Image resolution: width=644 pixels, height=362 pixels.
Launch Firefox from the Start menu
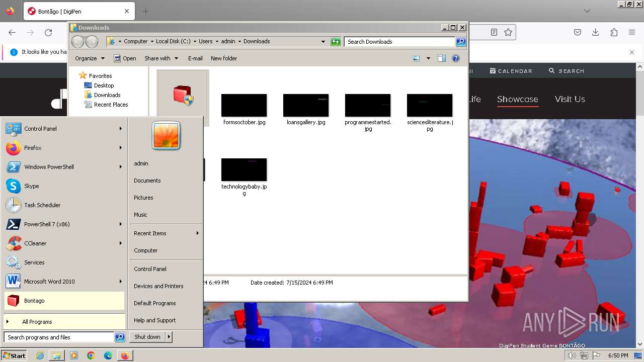click(x=64, y=148)
